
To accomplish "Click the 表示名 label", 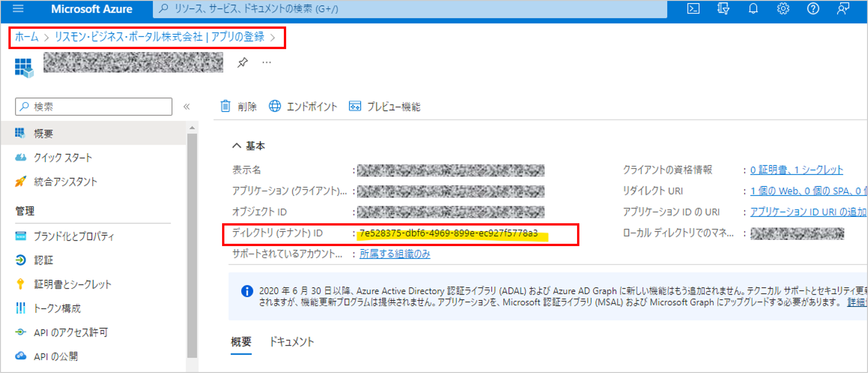I will point(246,170).
